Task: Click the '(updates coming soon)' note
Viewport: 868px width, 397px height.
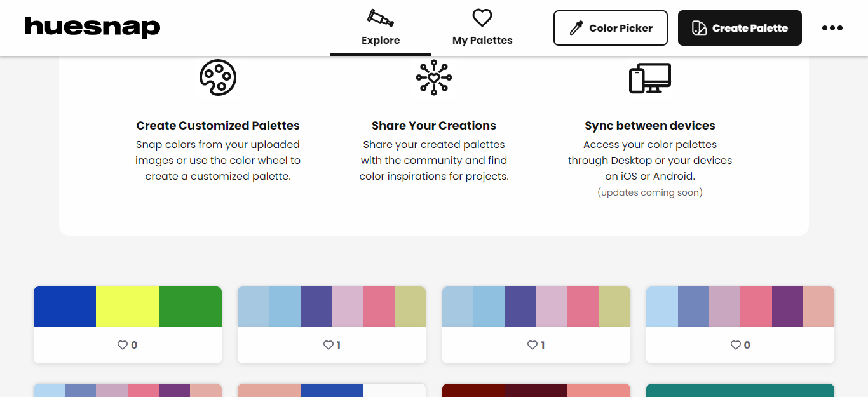Action: pyautogui.click(x=650, y=192)
